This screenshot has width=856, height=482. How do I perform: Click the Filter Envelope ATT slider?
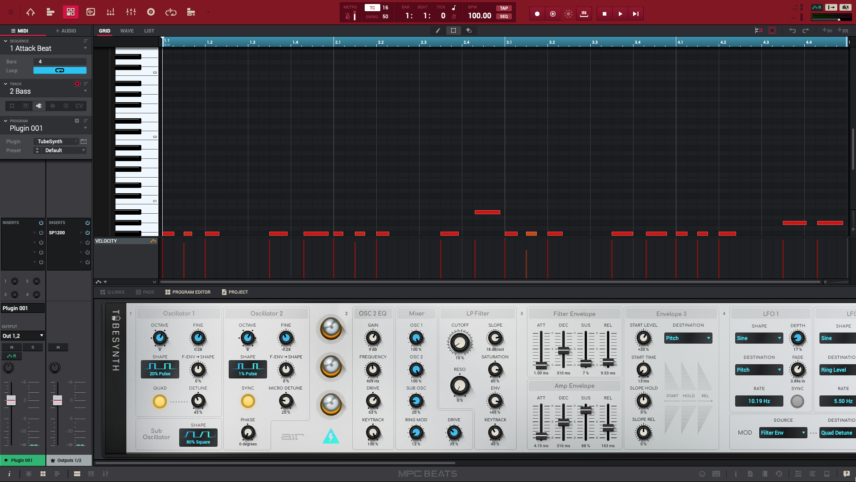coord(541,366)
